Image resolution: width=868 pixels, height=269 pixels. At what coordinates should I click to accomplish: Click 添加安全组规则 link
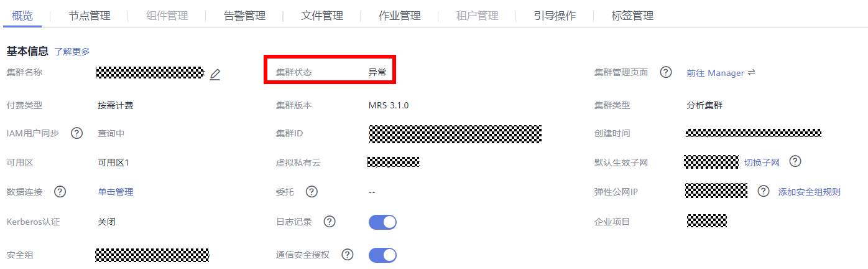(x=809, y=192)
